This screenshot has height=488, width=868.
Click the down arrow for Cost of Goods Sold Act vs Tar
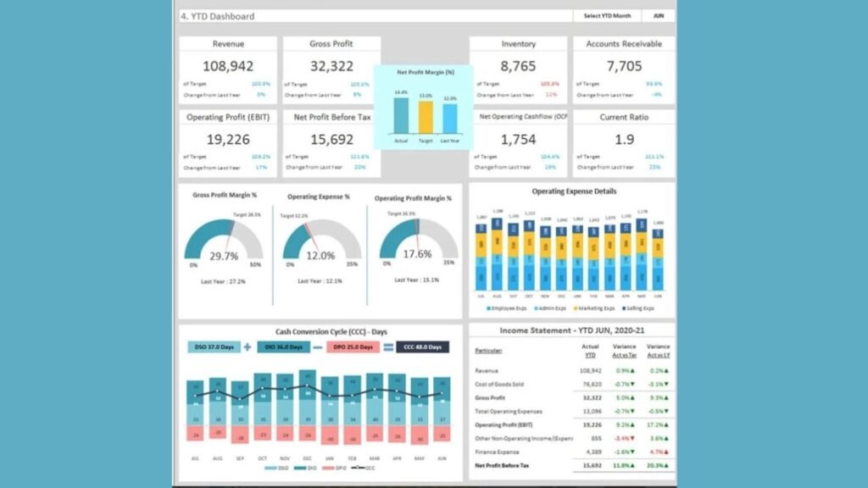[x=632, y=384]
